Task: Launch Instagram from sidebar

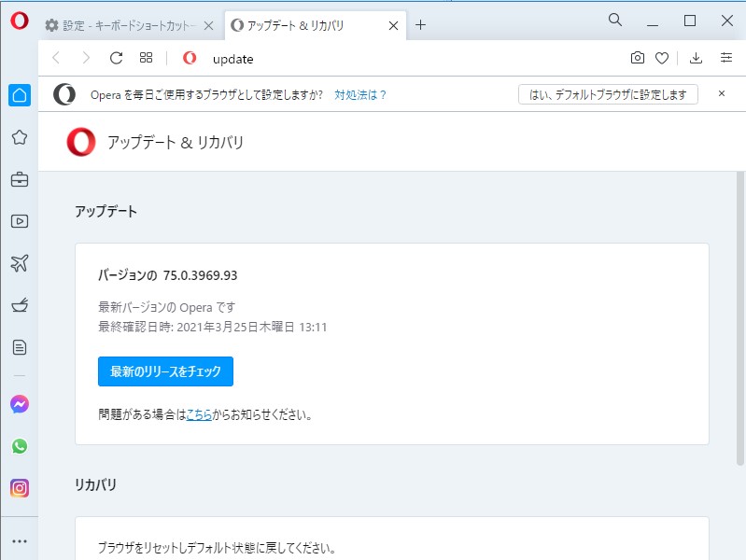Action: 20,488
